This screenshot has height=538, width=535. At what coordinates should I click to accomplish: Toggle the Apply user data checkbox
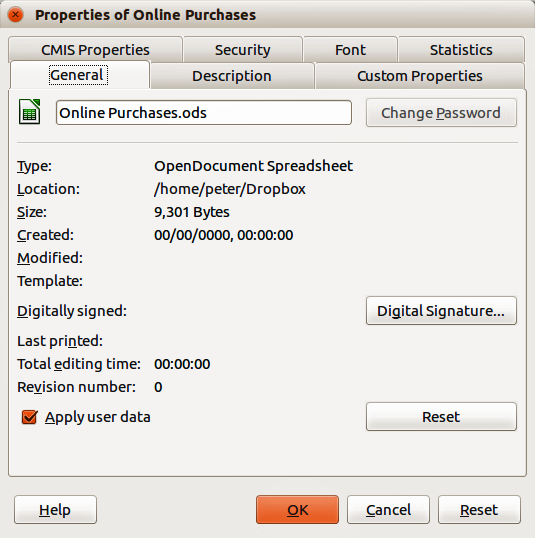pos(29,417)
